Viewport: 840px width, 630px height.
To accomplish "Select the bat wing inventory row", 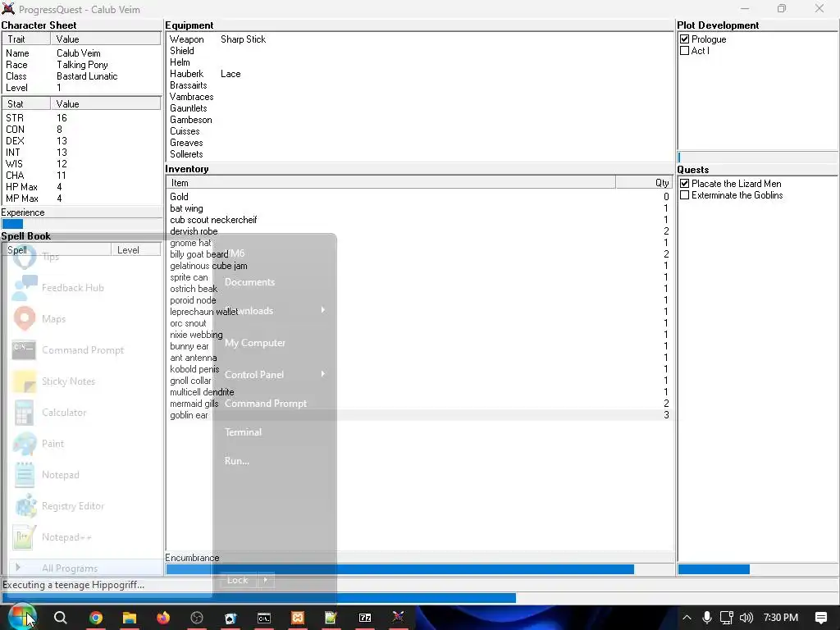I will click(419, 208).
